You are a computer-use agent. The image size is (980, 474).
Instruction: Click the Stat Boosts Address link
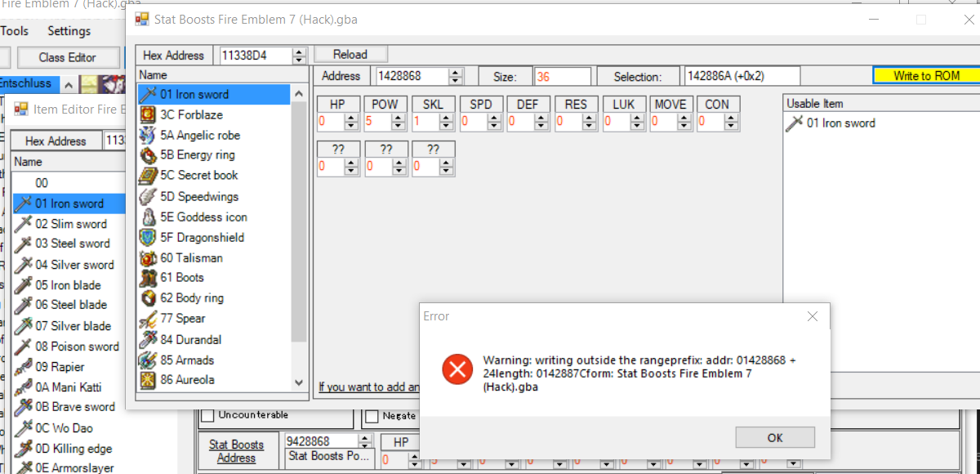pyautogui.click(x=236, y=451)
